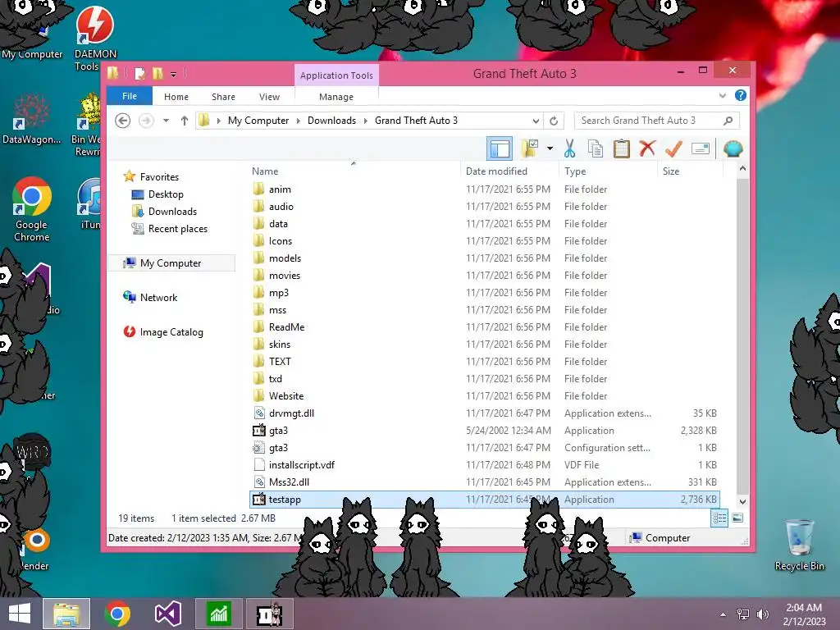This screenshot has width=840, height=630.
Task: Click the orange checkmark Properties icon
Action: (673, 148)
